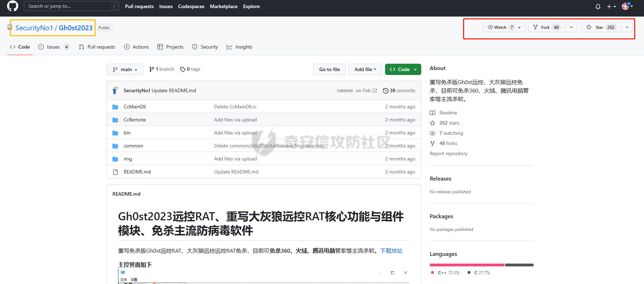The image size is (644, 284).
Task: Click the README.md file icon
Action: [115, 172]
